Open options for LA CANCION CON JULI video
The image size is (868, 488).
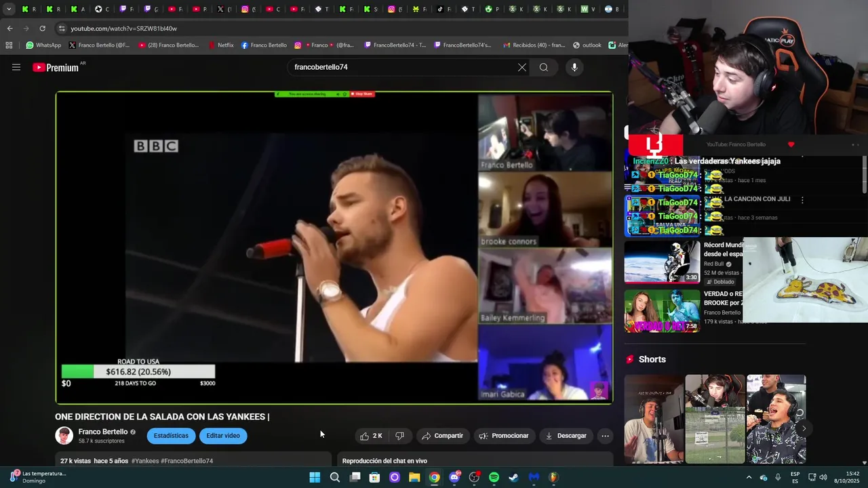click(x=802, y=200)
